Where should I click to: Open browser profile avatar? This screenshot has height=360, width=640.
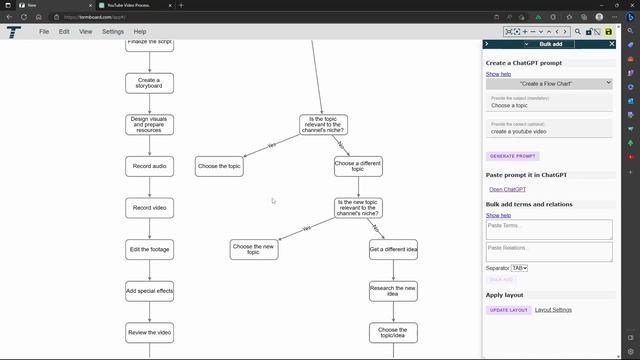(x=599, y=17)
